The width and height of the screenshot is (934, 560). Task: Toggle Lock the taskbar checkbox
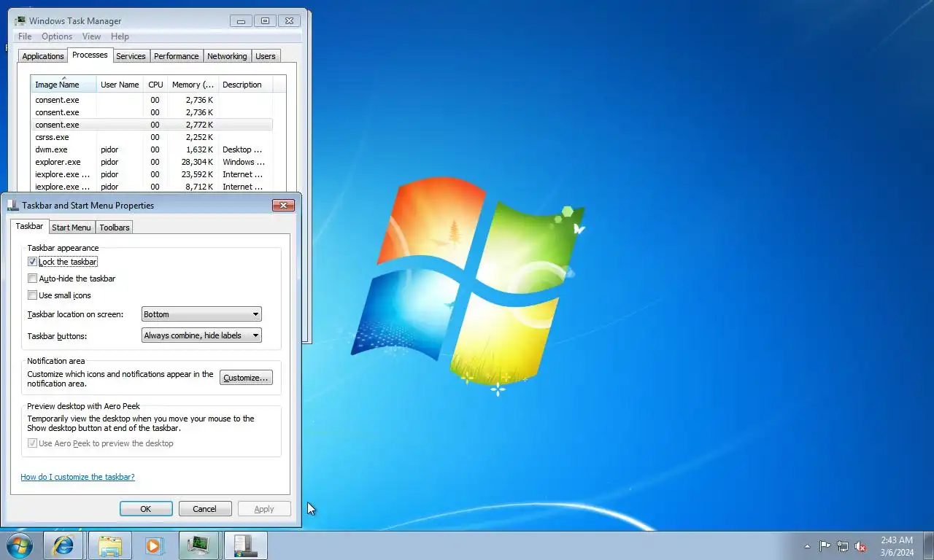(x=32, y=261)
